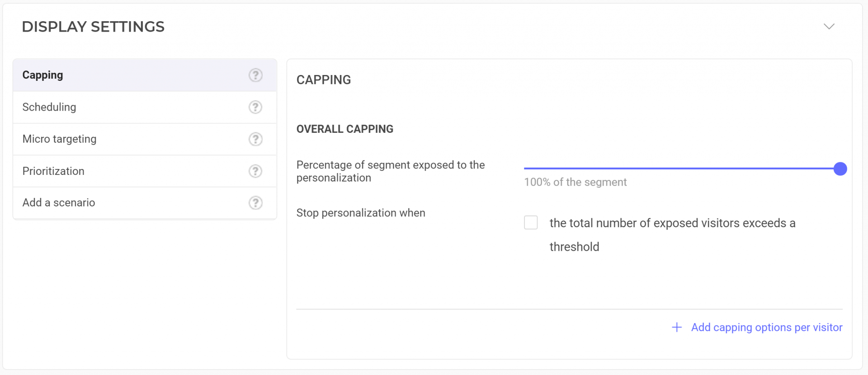Click the DISPLAY SETTINGS header title

tap(93, 27)
